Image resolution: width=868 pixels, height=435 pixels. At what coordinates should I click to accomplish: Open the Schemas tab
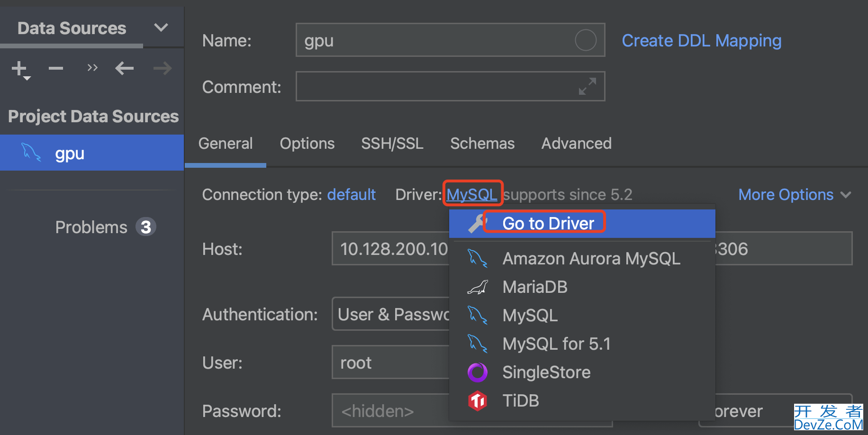(x=482, y=144)
